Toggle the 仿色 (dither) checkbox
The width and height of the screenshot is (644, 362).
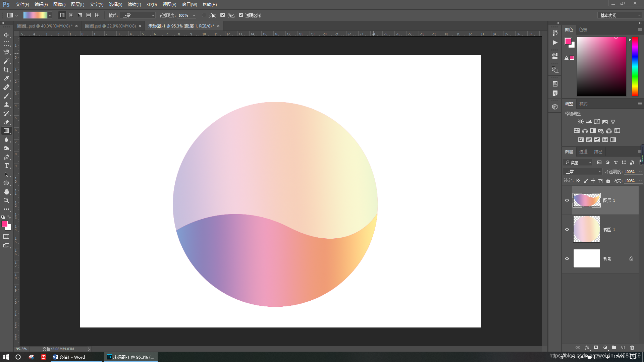tap(222, 15)
